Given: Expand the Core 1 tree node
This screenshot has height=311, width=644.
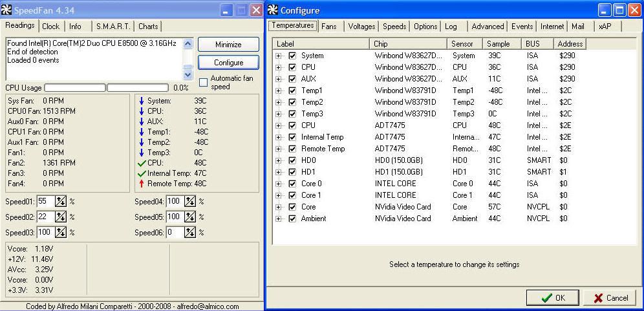Looking at the screenshot, I should coord(279,195).
